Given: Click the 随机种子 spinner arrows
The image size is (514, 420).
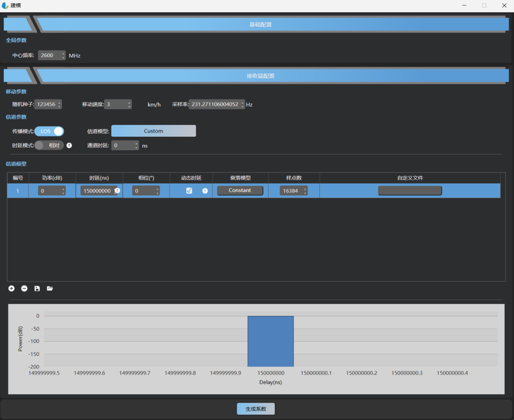Looking at the screenshot, I should (x=59, y=105).
